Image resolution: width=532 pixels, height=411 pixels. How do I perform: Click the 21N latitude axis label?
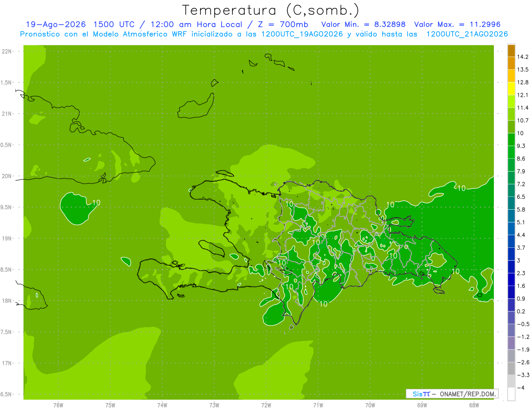[8, 114]
